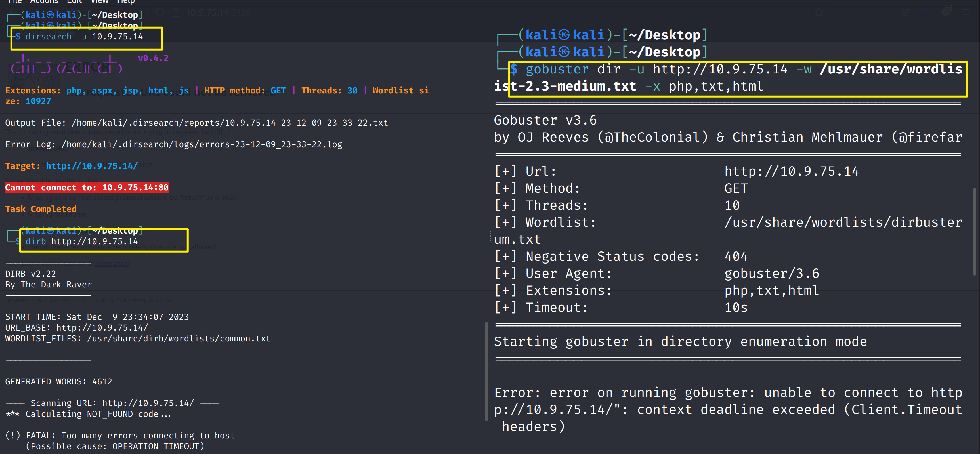
Task: Click the 'Output File:' reports path line
Action: (x=196, y=123)
